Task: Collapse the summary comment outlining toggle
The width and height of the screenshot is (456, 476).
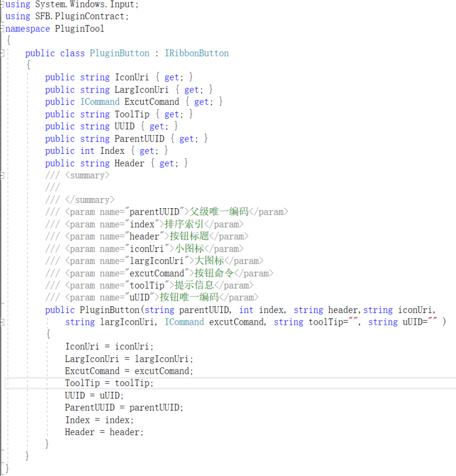Action: 2,176
